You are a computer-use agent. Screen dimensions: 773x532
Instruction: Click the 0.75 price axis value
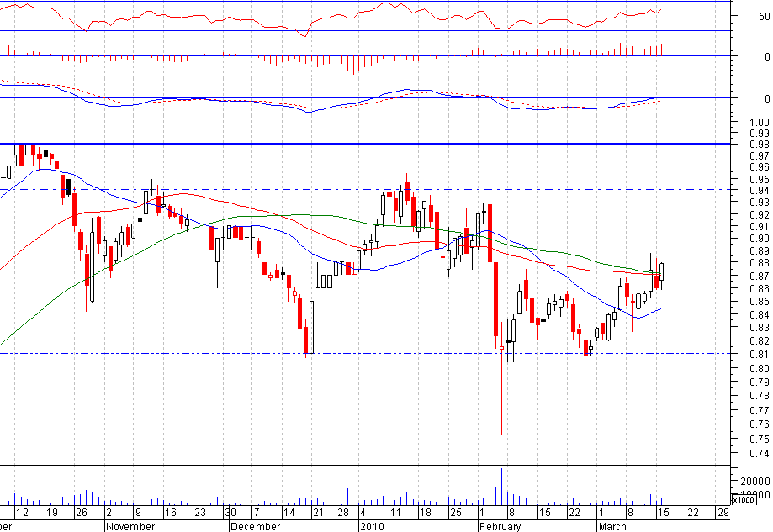coord(760,439)
